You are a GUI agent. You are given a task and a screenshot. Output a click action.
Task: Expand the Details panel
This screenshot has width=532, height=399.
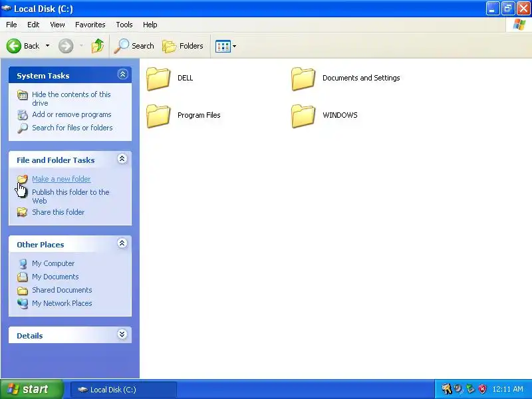pos(122,334)
